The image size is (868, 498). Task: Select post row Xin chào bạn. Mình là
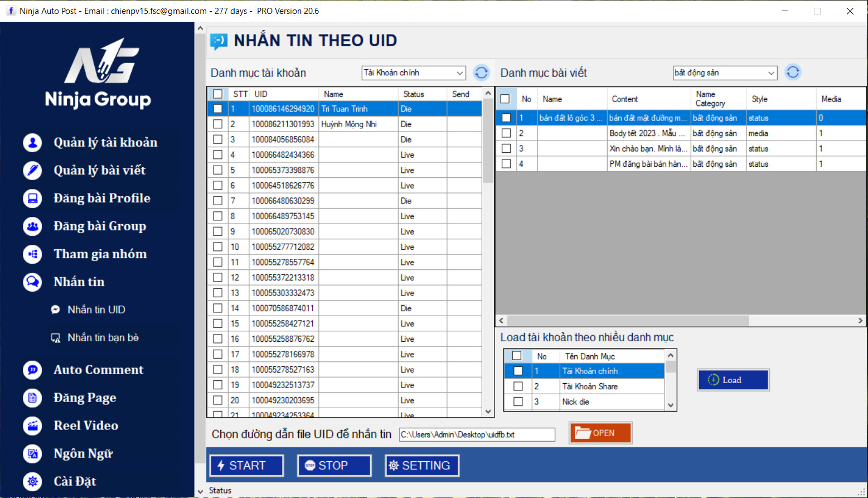pos(681,148)
